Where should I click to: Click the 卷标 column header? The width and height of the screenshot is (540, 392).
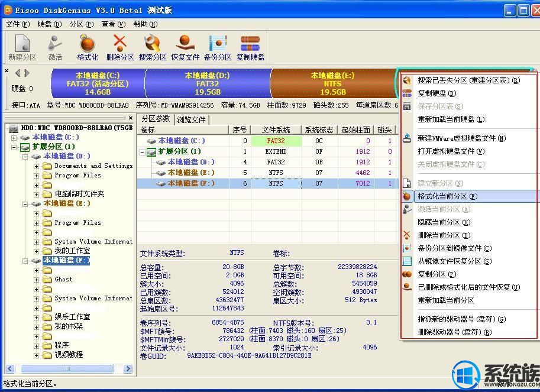coord(183,129)
